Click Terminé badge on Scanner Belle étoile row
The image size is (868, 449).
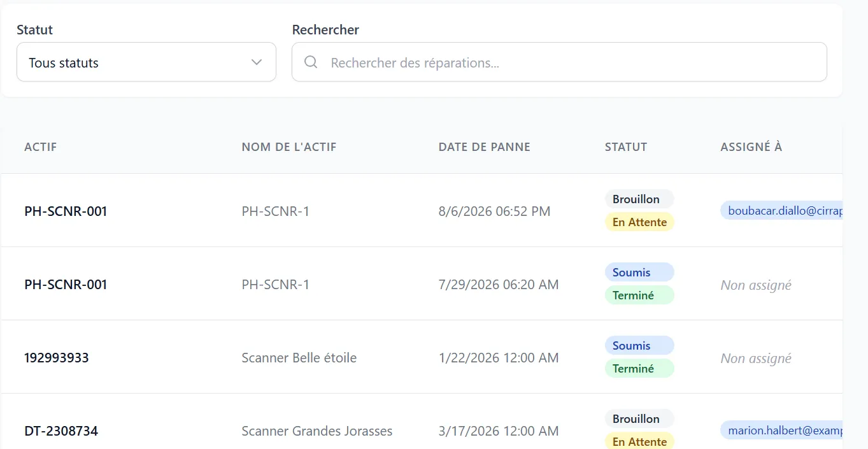[x=639, y=369]
